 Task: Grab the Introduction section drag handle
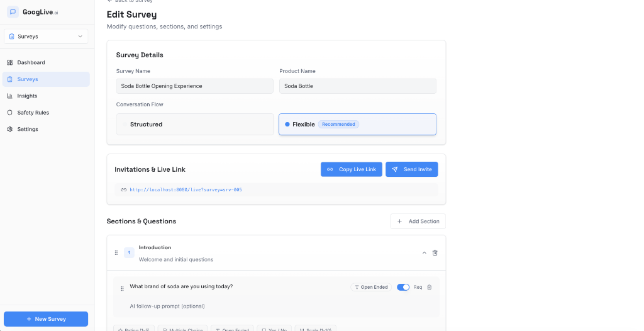tap(116, 253)
